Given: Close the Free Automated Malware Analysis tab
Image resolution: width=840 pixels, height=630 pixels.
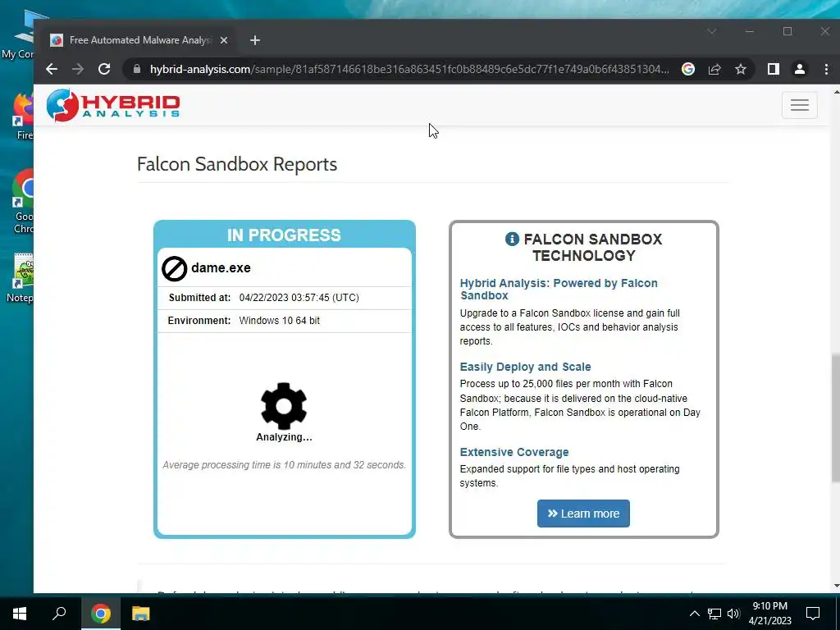Looking at the screenshot, I should point(224,40).
